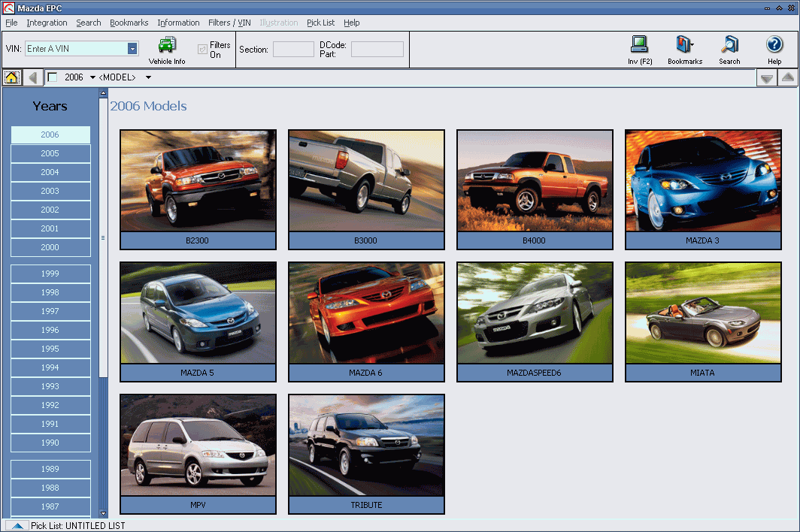Select year 1988 in Years list
The image size is (800, 532).
point(50,488)
